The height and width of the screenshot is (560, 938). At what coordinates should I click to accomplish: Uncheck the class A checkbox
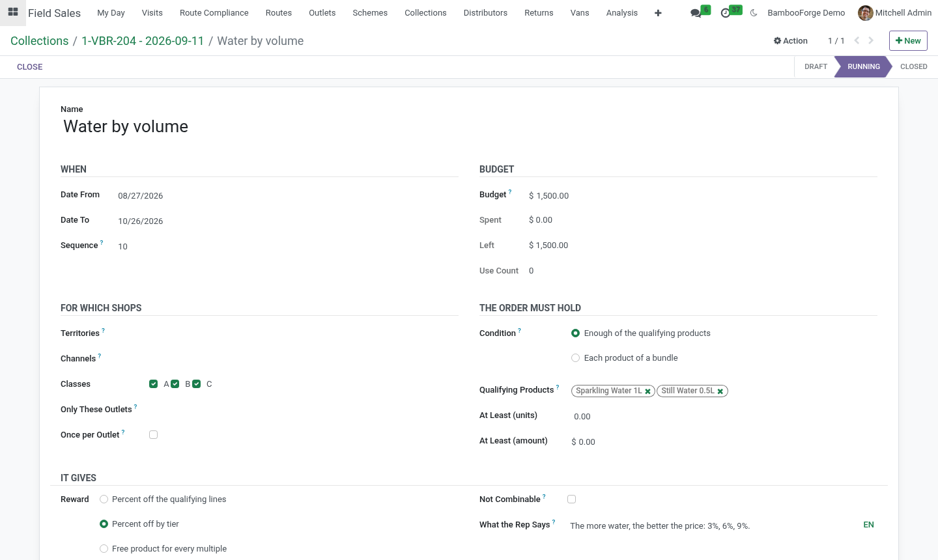tap(154, 384)
